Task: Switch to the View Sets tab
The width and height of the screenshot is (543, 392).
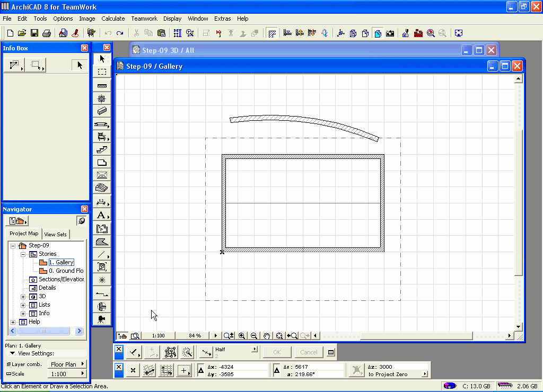Action: point(56,234)
